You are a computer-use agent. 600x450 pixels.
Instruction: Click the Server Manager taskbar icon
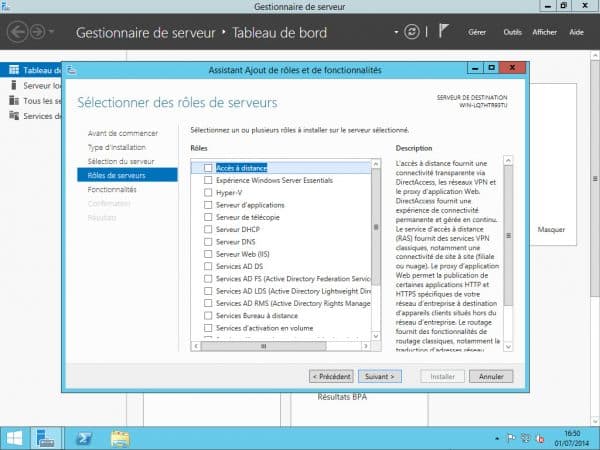46,437
